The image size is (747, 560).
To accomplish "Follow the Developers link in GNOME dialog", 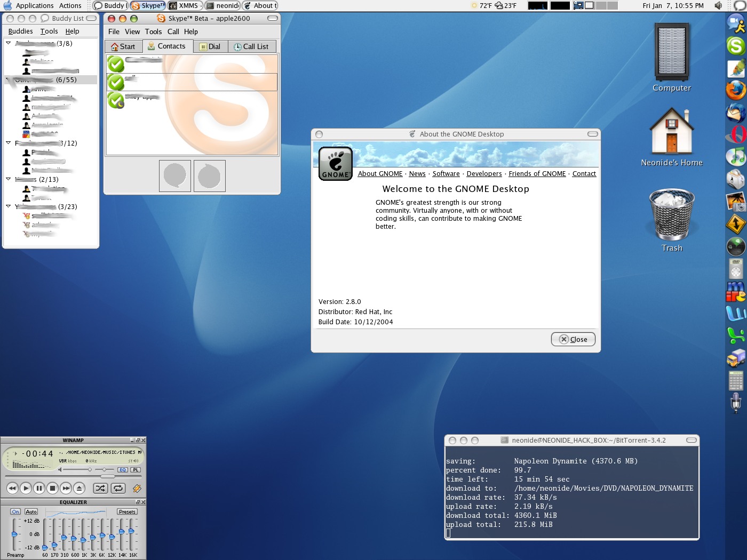I will [x=484, y=174].
